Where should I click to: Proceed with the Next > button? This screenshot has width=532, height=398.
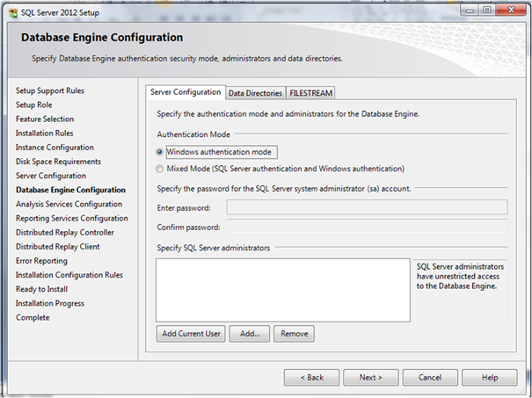coord(371,378)
